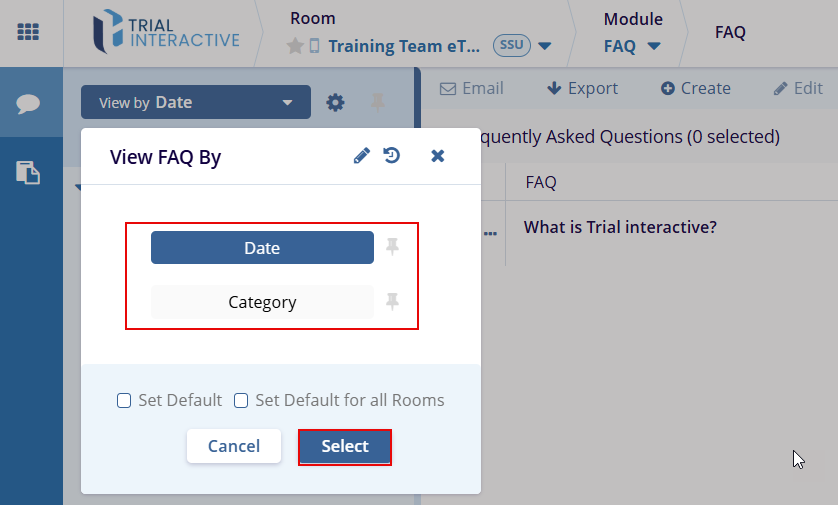Open the chat bubble sidebar icon

(28, 103)
